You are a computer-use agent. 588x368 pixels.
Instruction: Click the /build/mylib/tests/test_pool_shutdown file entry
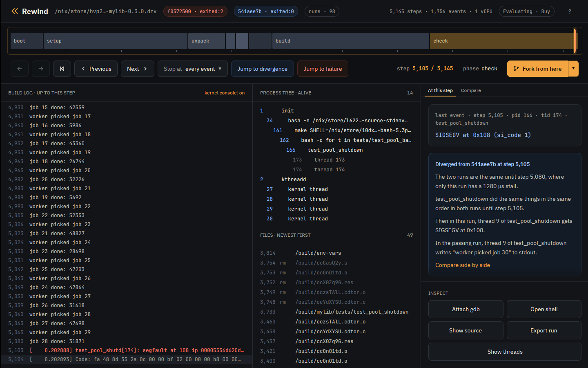tap(336, 312)
